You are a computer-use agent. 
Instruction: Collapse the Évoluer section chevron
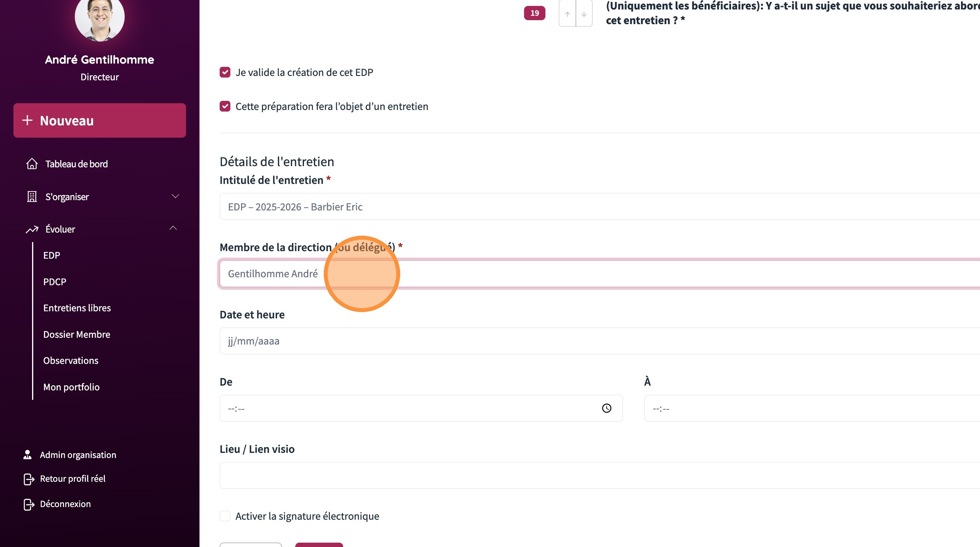click(x=173, y=228)
